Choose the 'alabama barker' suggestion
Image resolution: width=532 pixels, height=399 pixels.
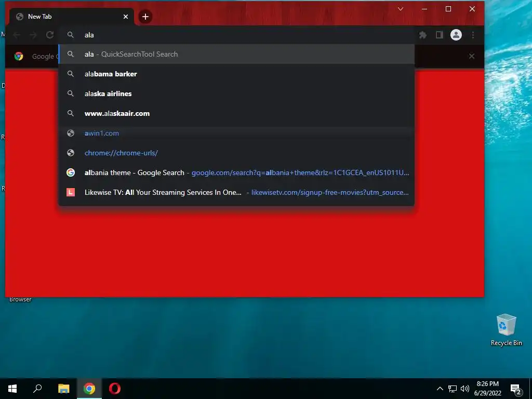pyautogui.click(x=236, y=74)
